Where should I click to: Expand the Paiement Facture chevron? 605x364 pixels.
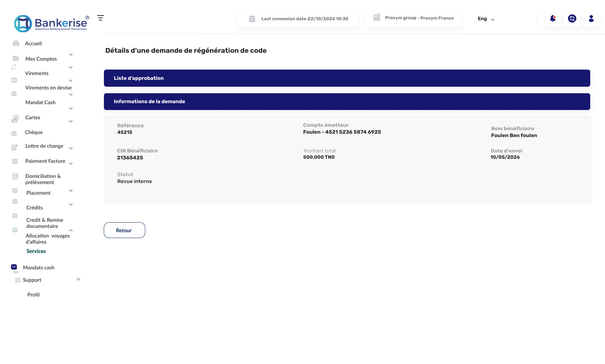pos(71,164)
